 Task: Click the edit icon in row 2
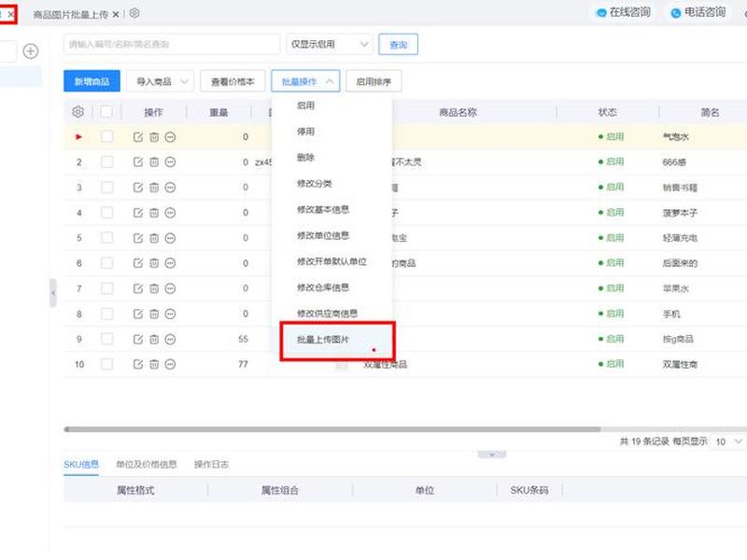point(137,161)
